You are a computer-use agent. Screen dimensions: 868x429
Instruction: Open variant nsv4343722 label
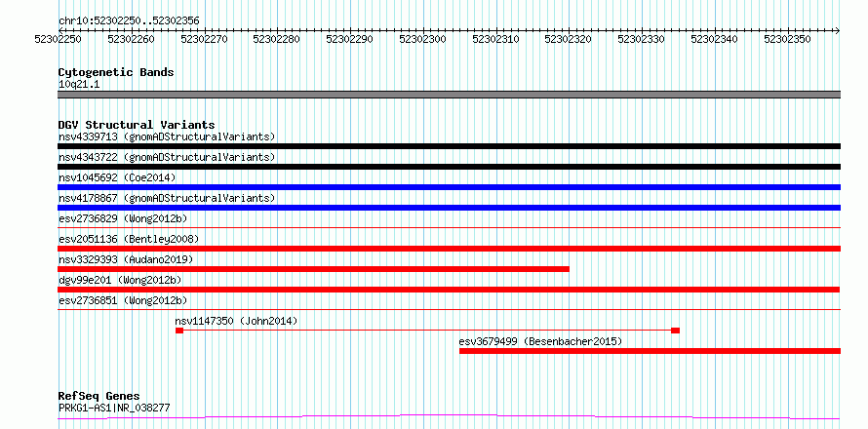167,157
